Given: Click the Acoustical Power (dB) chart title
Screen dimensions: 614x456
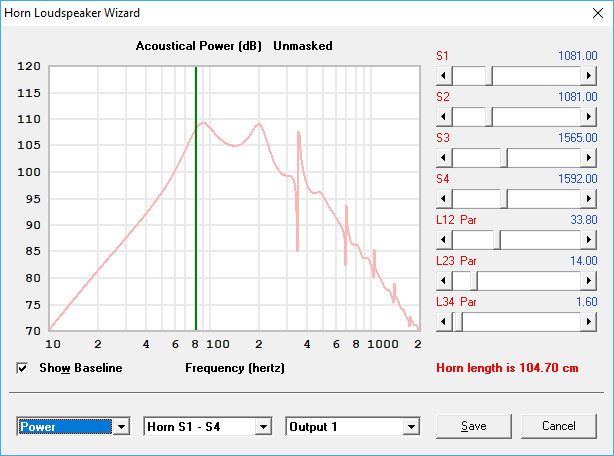Looking at the screenshot, I should [x=199, y=46].
